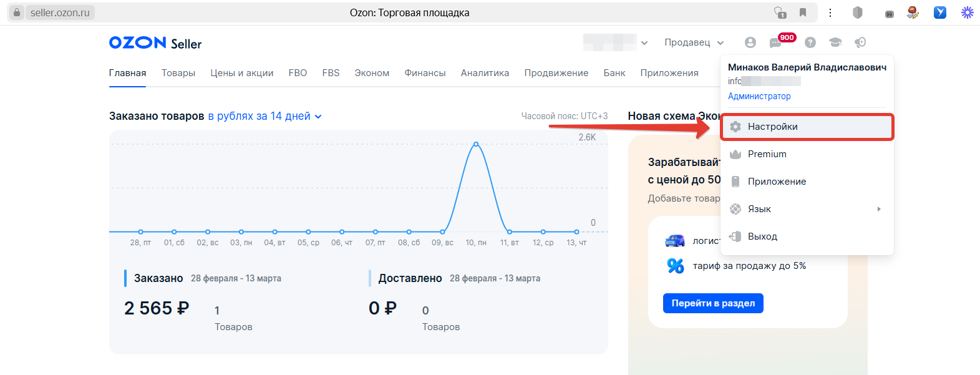Open the help question mark icon
This screenshot has height=375, width=980.
(x=810, y=42)
